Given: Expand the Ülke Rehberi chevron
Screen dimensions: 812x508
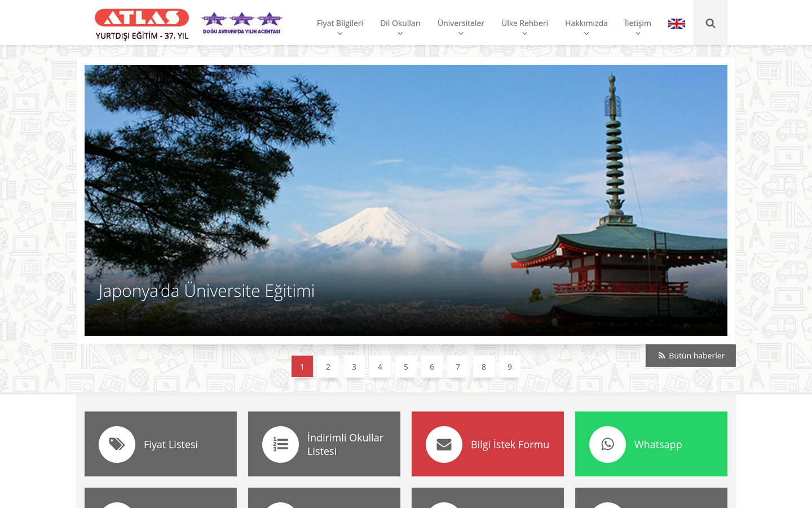Looking at the screenshot, I should (524, 34).
